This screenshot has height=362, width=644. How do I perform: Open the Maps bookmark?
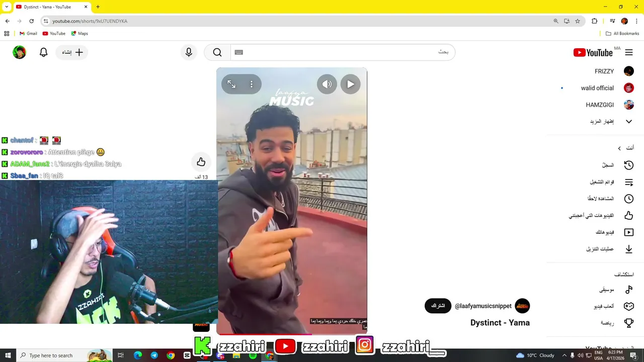pyautogui.click(x=79, y=34)
